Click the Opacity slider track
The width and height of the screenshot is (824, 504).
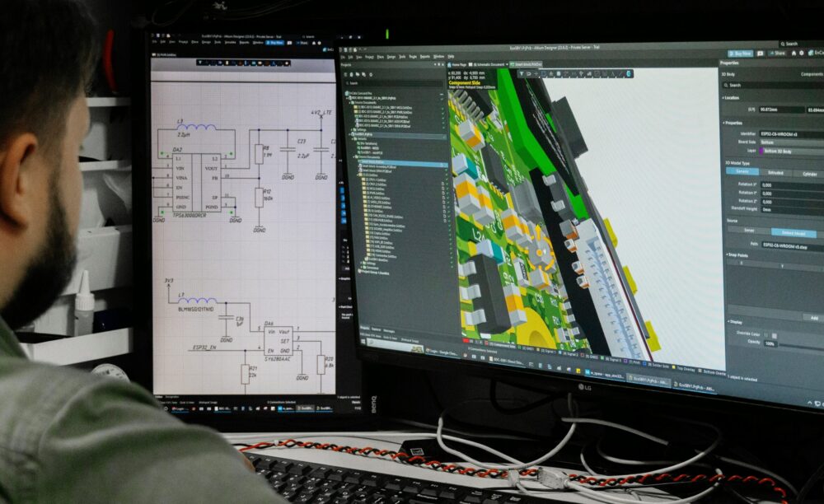[x=801, y=347]
